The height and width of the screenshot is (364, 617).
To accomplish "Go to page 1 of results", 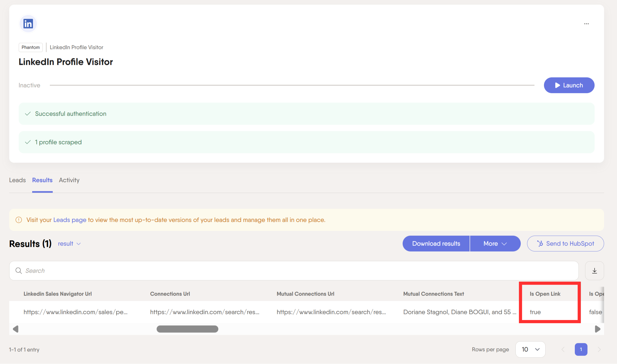I will tap(581, 350).
